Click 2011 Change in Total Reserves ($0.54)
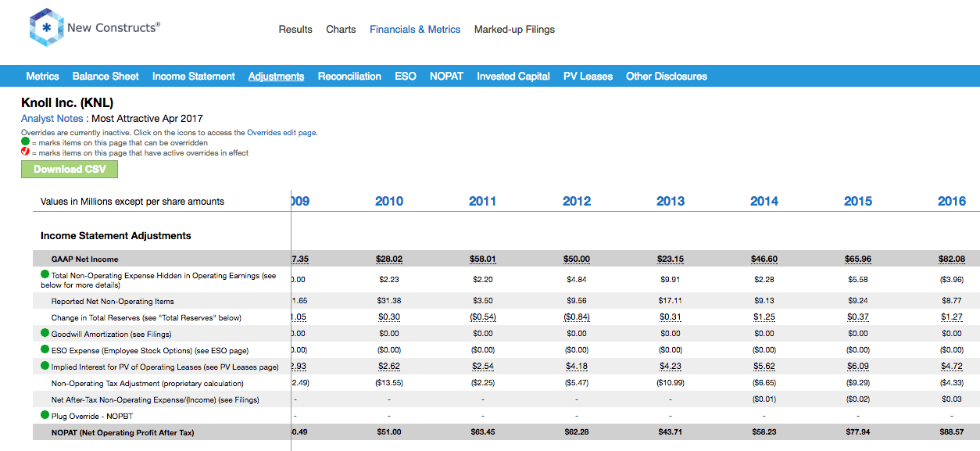Screen dimensions: 980x451 pos(483,317)
